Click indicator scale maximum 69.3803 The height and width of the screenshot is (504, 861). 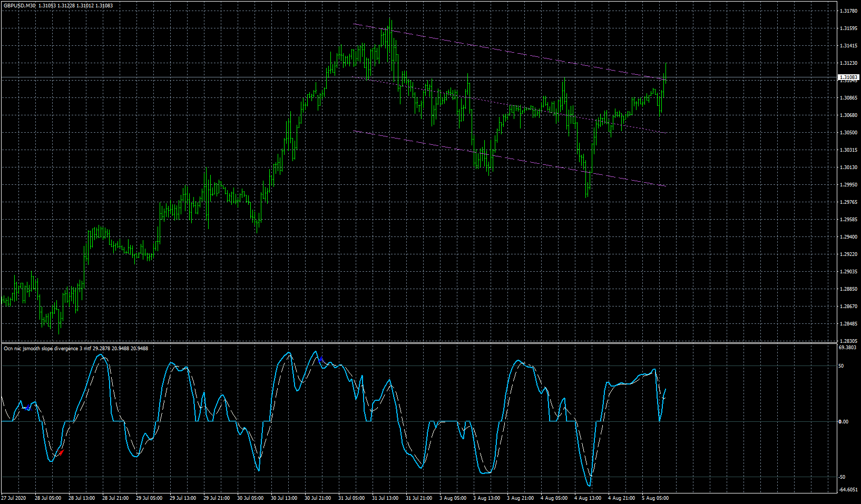[847, 348]
